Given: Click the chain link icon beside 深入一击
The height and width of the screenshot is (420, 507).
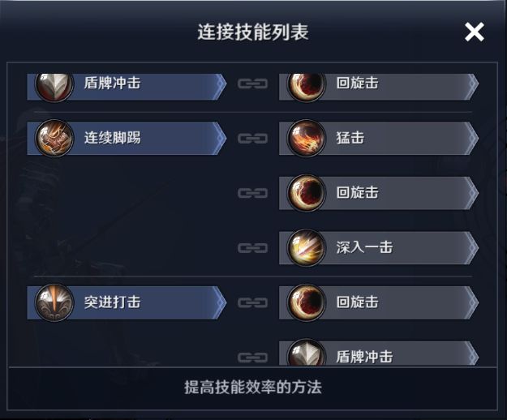Looking at the screenshot, I should (253, 247).
